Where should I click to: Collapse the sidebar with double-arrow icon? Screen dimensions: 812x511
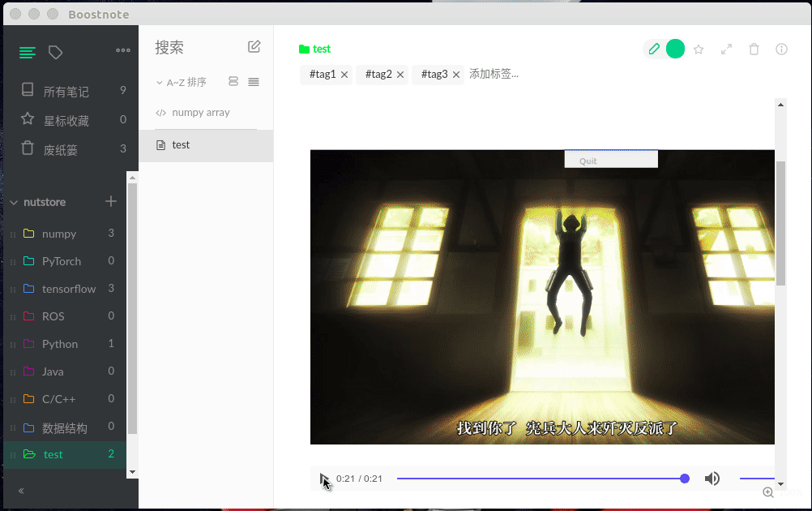click(x=21, y=490)
